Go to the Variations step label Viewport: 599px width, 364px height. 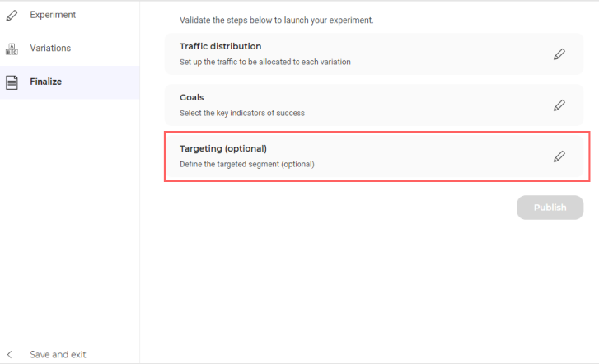[x=50, y=48]
